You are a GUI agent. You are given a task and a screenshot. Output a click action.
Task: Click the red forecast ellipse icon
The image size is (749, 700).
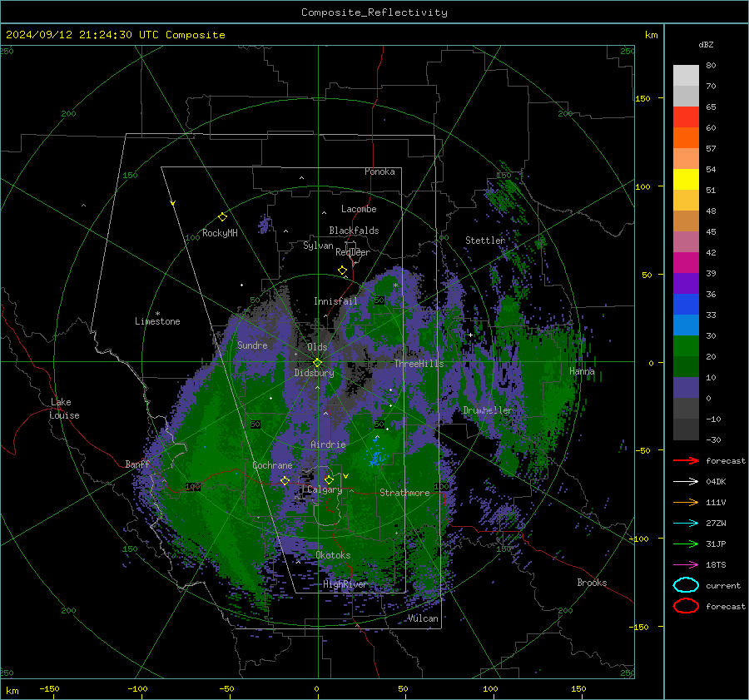(x=686, y=606)
